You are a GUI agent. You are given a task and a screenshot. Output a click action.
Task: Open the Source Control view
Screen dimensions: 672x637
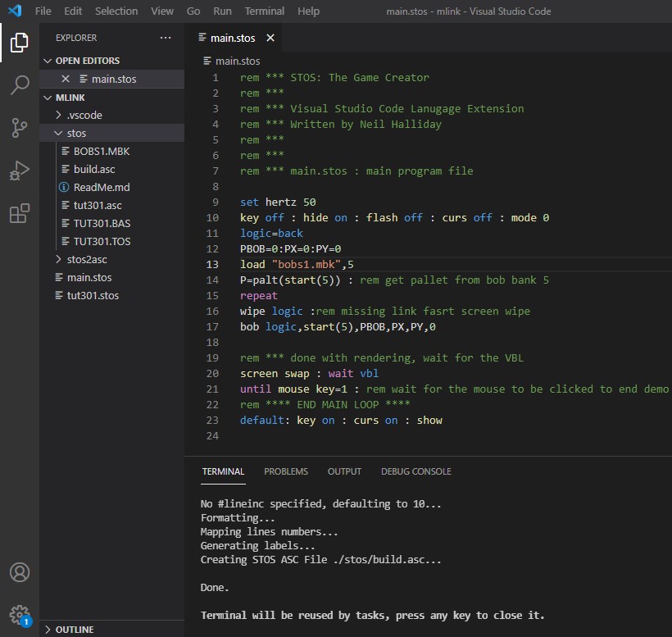(x=20, y=128)
